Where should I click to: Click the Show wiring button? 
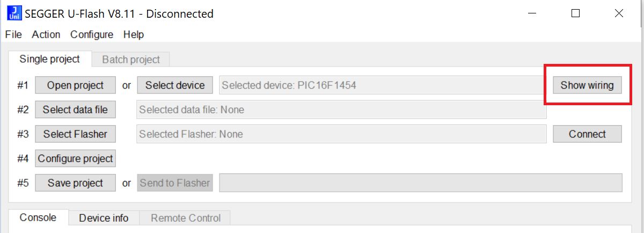point(587,85)
